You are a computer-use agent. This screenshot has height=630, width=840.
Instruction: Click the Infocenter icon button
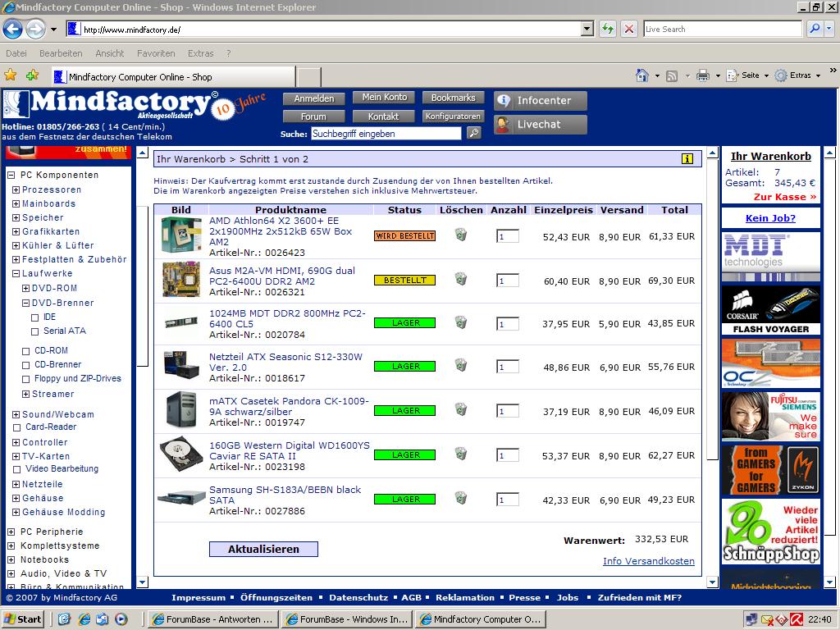(540, 101)
